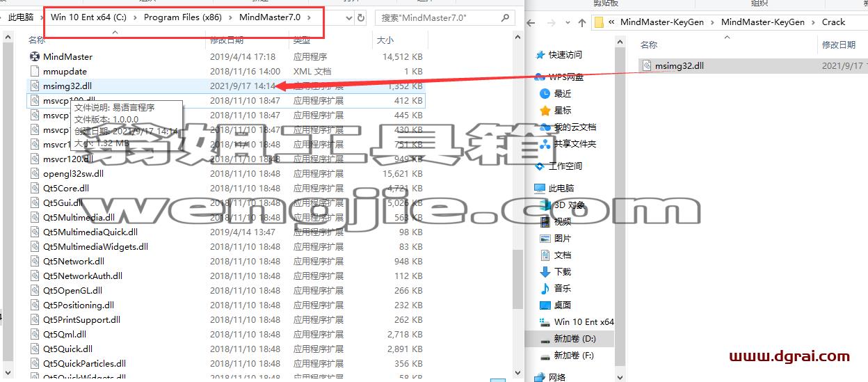Image resolution: width=868 pixels, height=382 pixels.
Task: Go back in the Crack folder window
Action: point(532,22)
